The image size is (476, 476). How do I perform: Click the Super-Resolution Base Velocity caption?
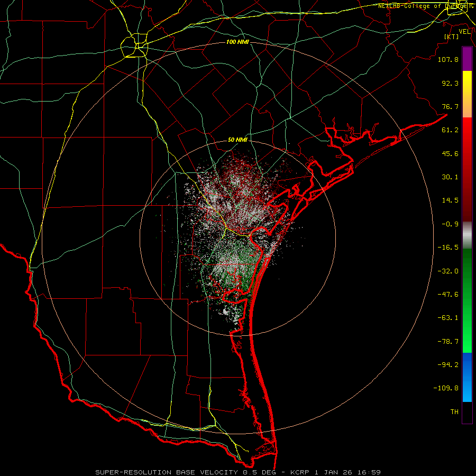coord(237,472)
